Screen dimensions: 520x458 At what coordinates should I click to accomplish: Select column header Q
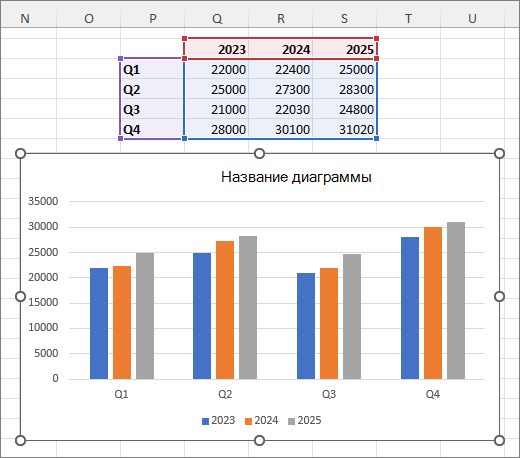216,19
